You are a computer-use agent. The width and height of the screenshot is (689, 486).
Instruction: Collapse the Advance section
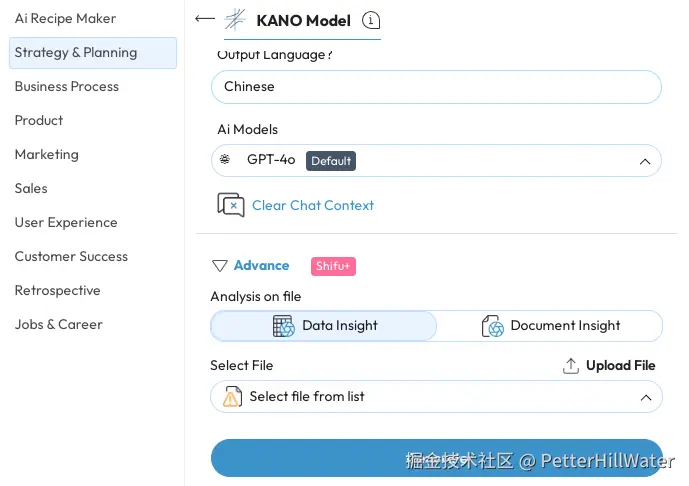pos(261,266)
